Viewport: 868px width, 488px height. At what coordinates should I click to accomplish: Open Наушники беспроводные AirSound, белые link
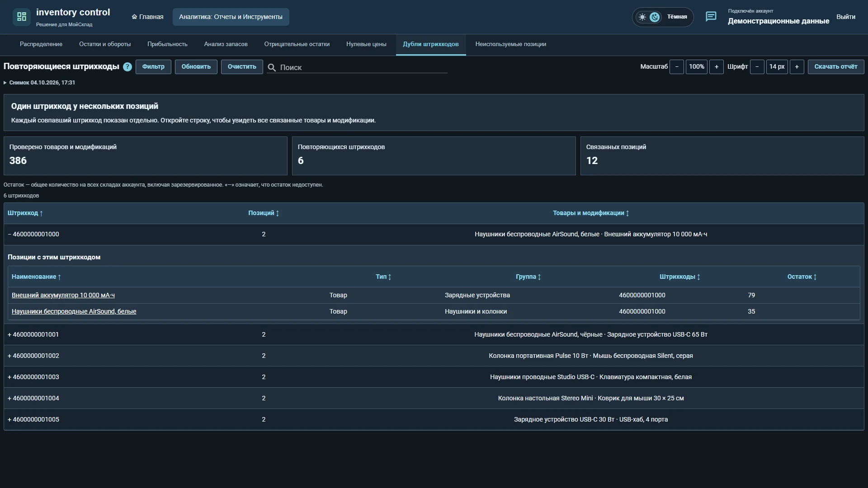(74, 311)
